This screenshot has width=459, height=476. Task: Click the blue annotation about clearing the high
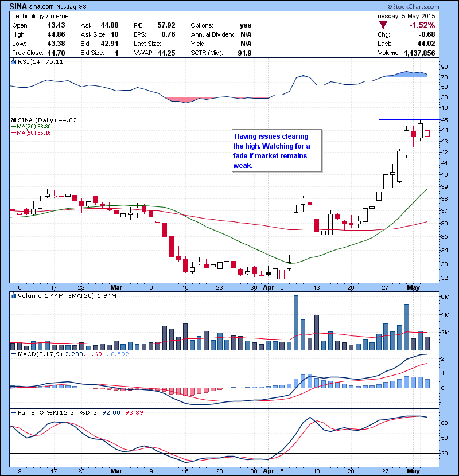click(277, 151)
